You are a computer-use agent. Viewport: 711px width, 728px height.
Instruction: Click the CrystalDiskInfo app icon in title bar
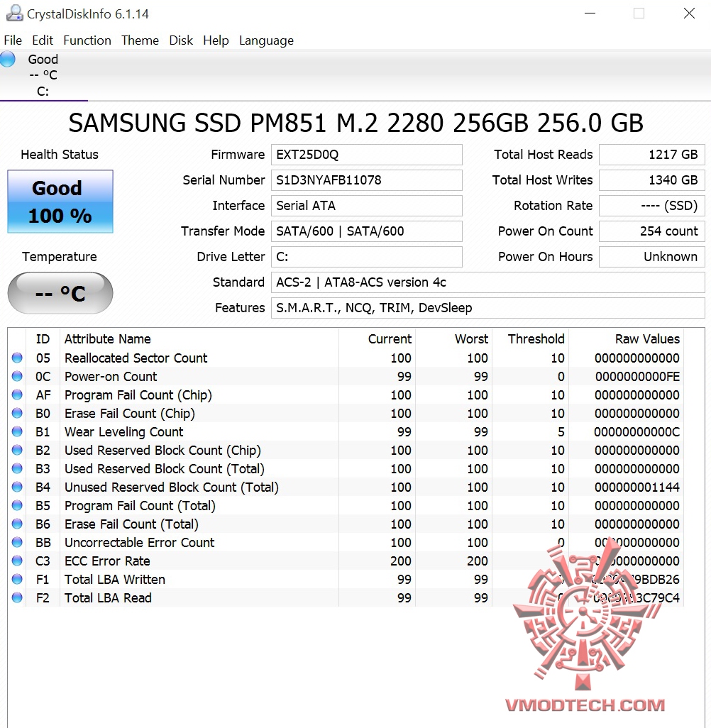[14, 13]
